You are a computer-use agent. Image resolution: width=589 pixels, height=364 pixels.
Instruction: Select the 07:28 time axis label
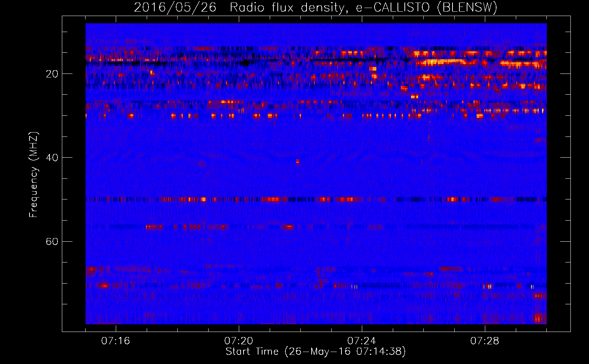pyautogui.click(x=485, y=341)
